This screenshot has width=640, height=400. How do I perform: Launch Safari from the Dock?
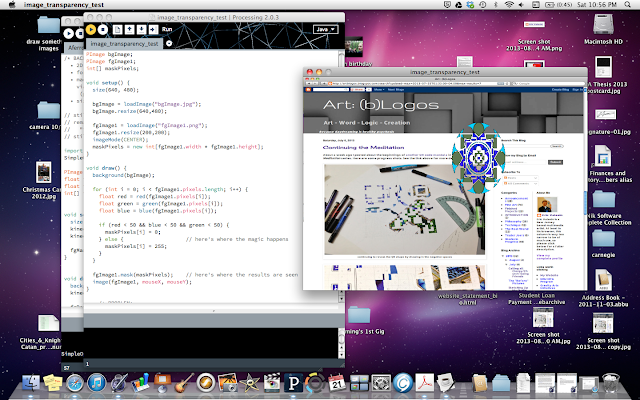(75, 383)
